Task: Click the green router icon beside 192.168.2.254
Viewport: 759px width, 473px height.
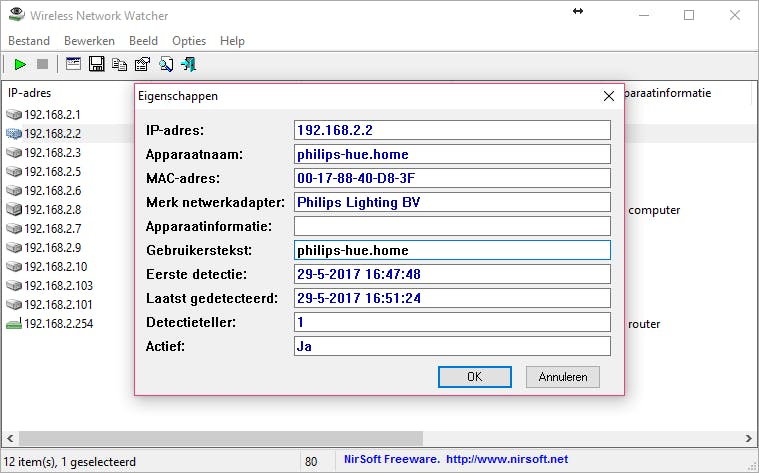Action: tap(14, 323)
